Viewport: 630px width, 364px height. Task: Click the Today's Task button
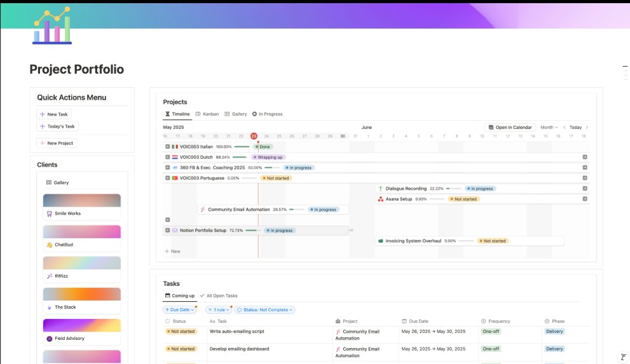pos(57,126)
